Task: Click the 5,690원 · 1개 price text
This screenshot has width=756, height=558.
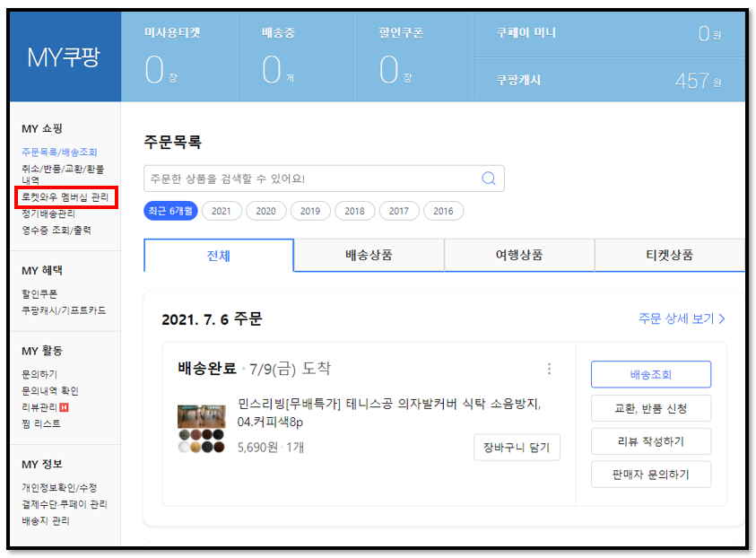Action: click(x=271, y=448)
